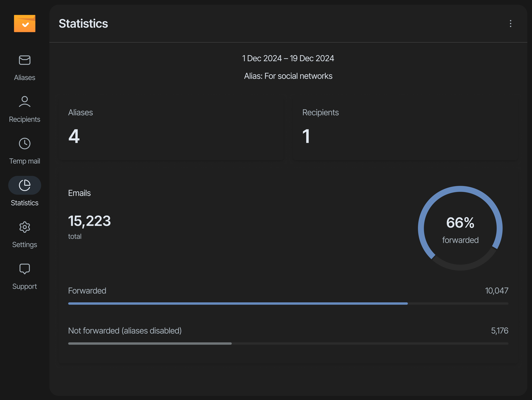The image size is (532, 400).
Task: Open the Support chat bubble icon
Action: (25, 269)
